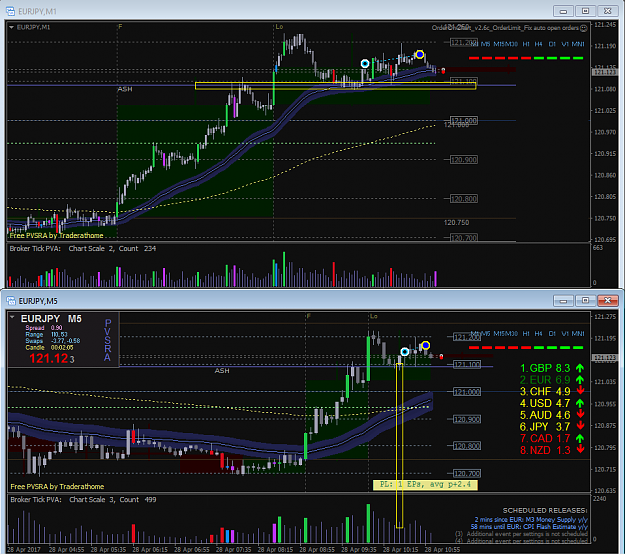Click the 'PL: 1 EPs, avg p+2.4' label
The image size is (625, 555).
(x=425, y=485)
